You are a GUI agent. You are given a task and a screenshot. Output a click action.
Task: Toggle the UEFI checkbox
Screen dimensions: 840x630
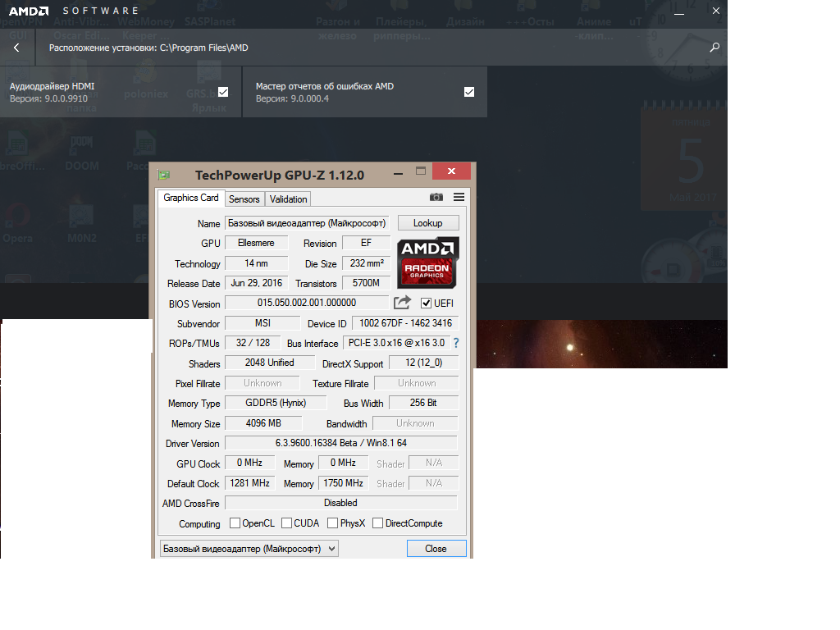[426, 304]
